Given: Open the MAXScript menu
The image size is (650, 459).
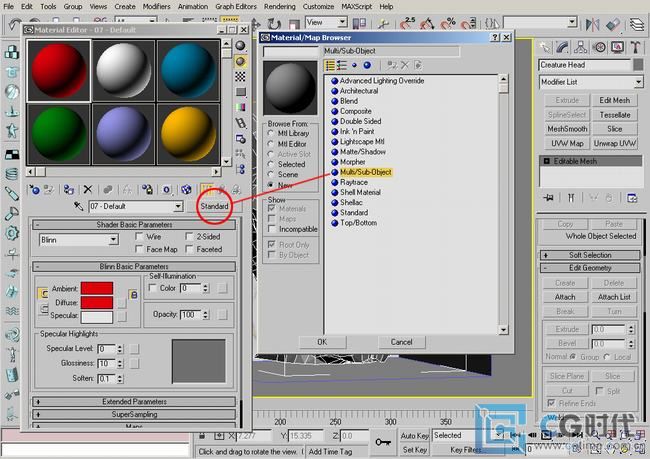Looking at the screenshot, I should [357, 6].
